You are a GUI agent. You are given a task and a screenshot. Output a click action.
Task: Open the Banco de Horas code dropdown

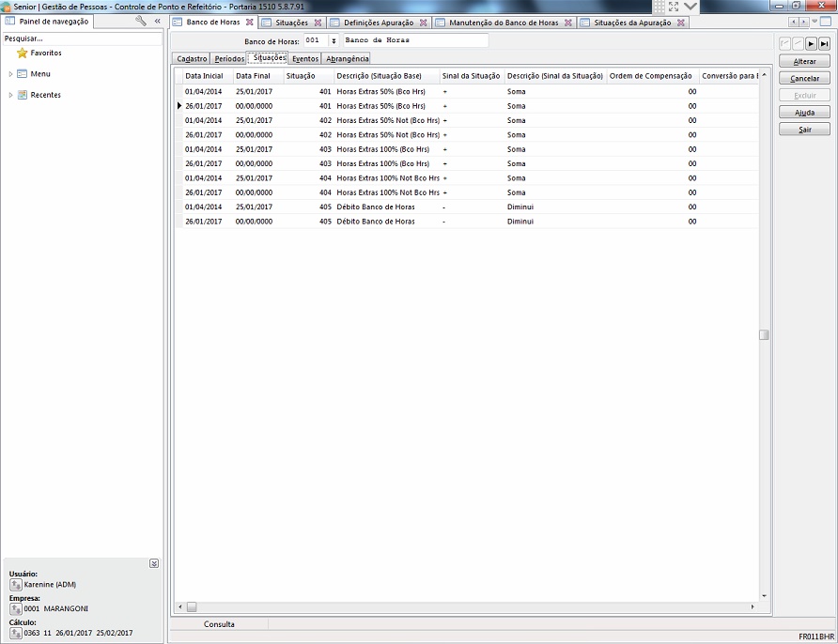pyautogui.click(x=334, y=41)
